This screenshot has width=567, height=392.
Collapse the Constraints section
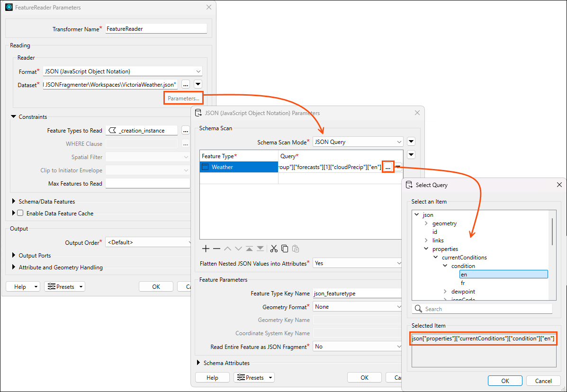coord(13,117)
